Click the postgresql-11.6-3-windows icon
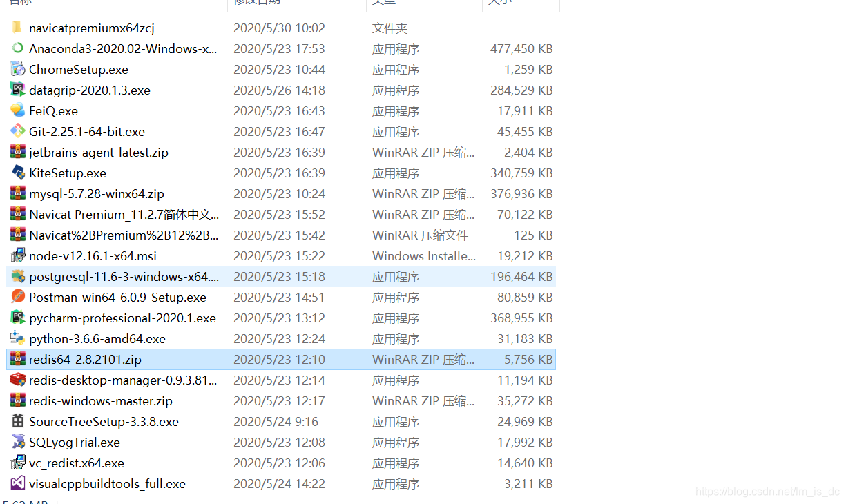846x504 pixels. tap(18, 276)
